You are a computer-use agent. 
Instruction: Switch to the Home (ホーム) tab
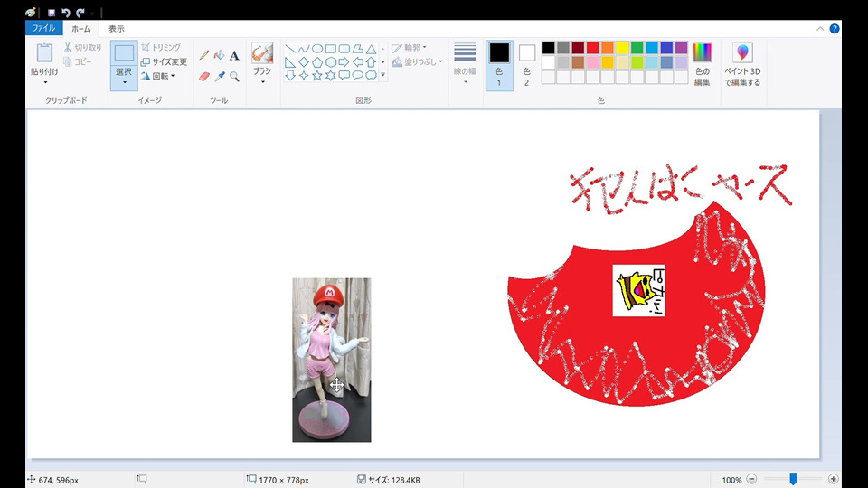80,28
